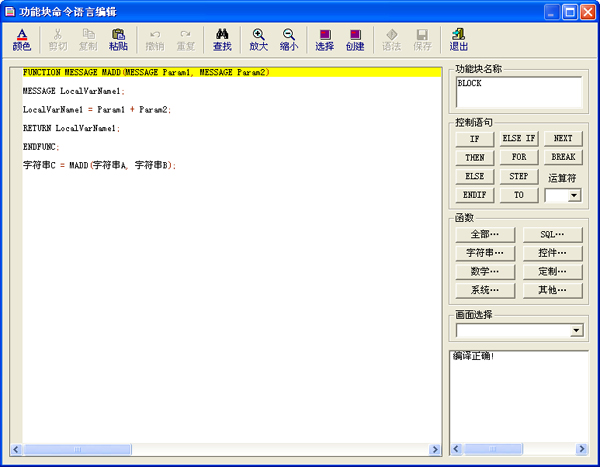600x467 pixels.
Task: Click the 功能块名称 field containing BLOCK
Action: click(519, 92)
